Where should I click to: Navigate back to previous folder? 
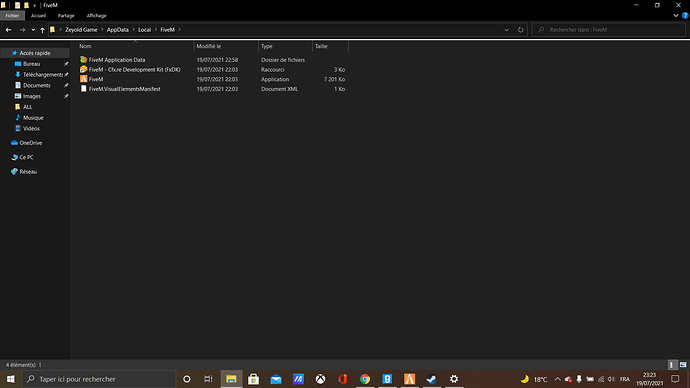point(8,30)
